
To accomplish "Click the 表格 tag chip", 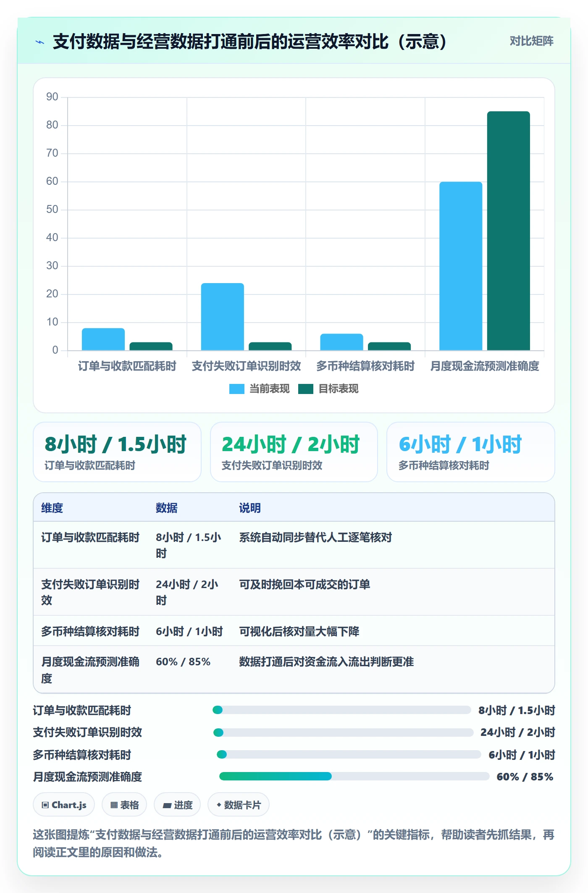I will [124, 805].
